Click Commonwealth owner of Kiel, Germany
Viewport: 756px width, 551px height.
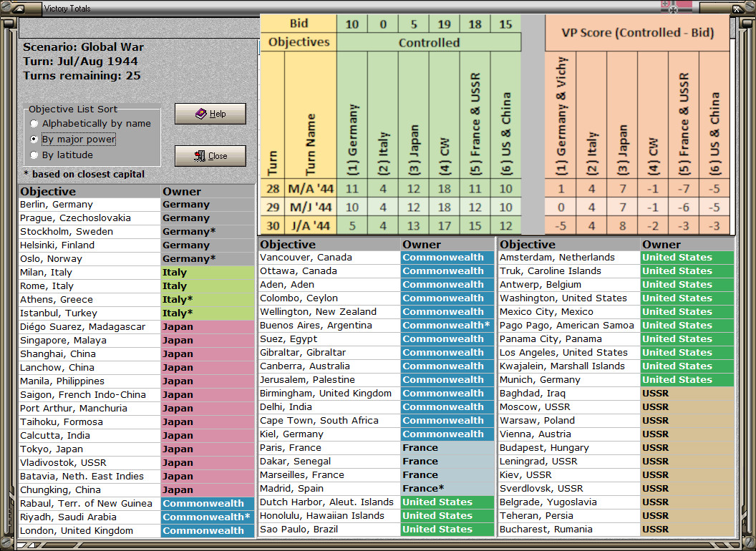coord(447,434)
